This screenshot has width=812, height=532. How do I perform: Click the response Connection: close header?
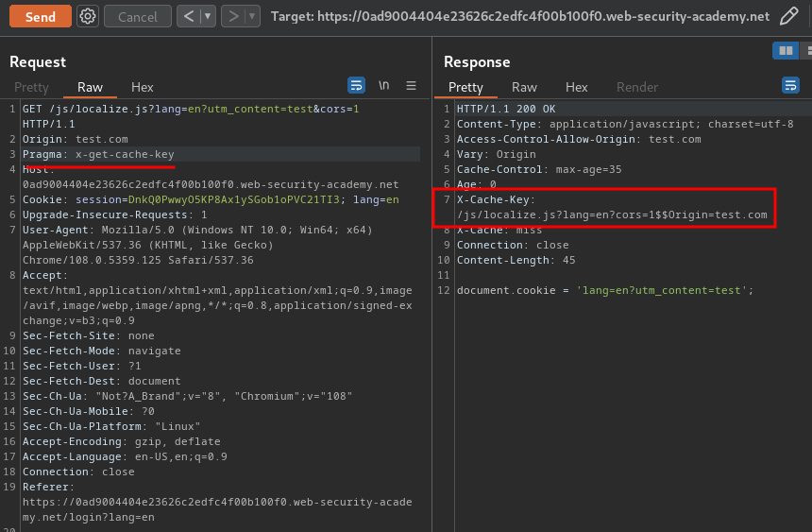[513, 246]
